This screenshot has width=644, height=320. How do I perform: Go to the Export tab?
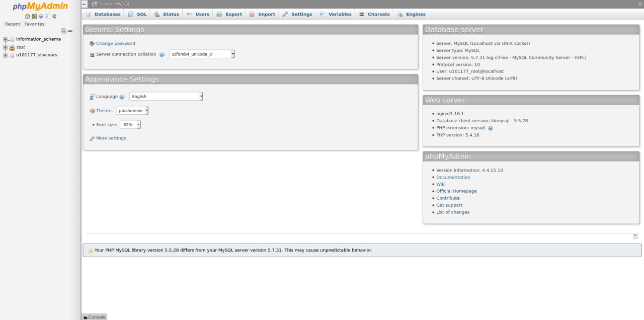229,14
